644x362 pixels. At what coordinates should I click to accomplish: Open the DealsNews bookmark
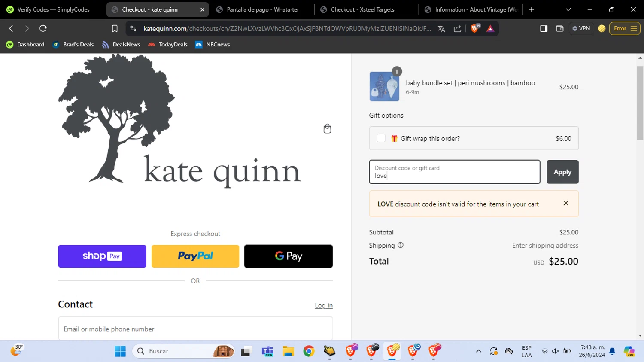point(121,44)
